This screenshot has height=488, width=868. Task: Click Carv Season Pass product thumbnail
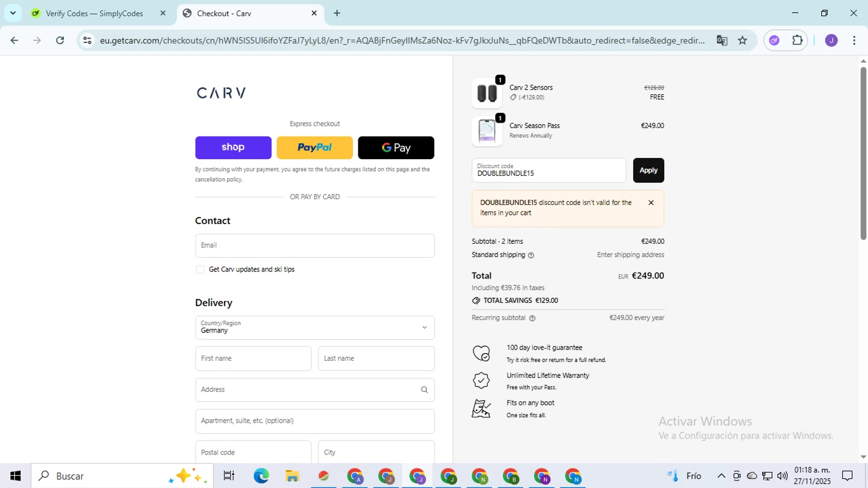[487, 131]
